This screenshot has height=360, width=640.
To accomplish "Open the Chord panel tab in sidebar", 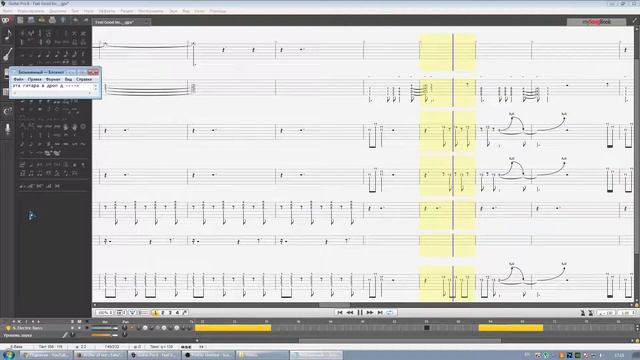I will [x=7, y=111].
